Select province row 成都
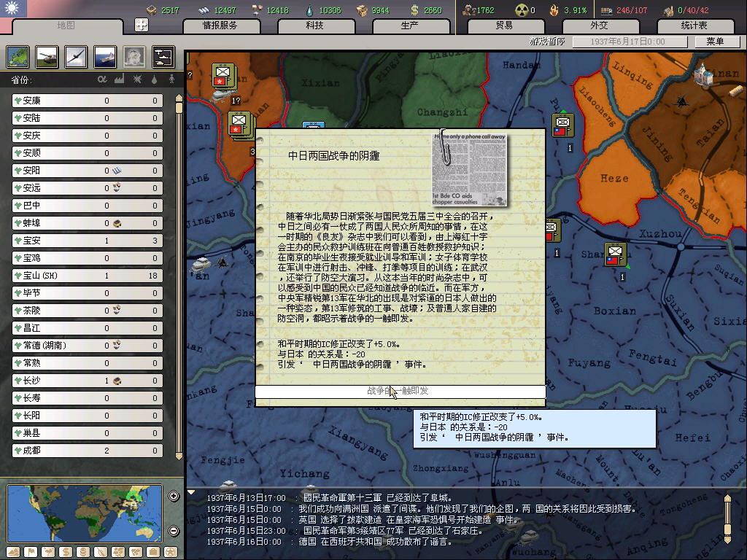 tap(88, 451)
